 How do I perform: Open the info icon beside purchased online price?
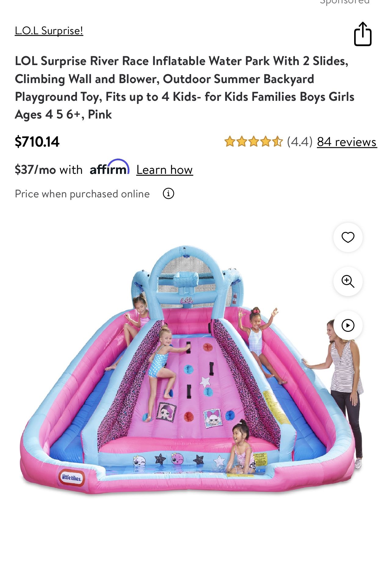[x=169, y=194]
